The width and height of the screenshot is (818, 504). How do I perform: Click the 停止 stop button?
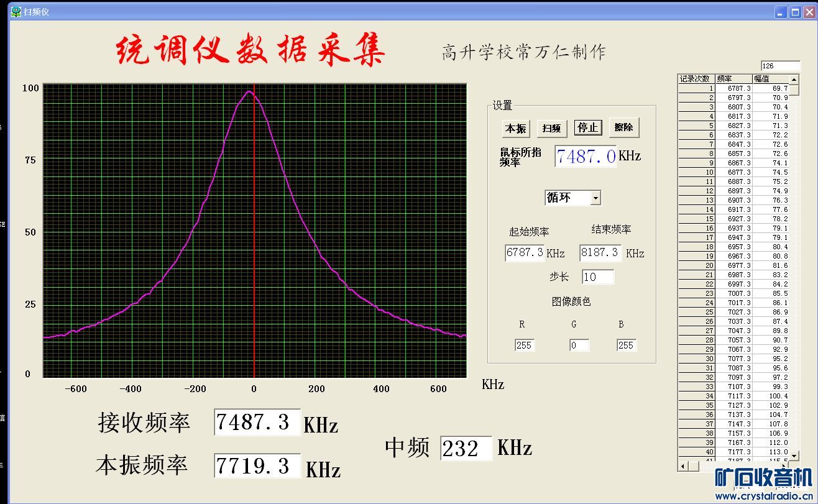pos(587,127)
